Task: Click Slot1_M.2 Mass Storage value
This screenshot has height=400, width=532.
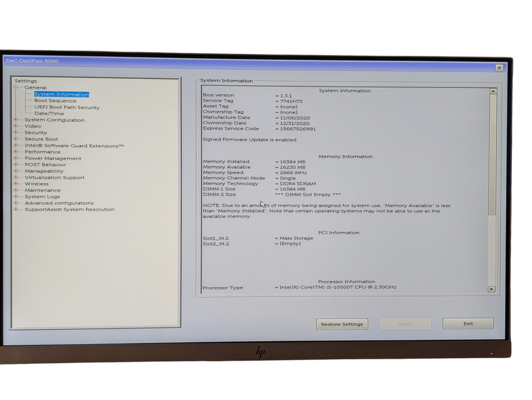Action: tap(296, 238)
